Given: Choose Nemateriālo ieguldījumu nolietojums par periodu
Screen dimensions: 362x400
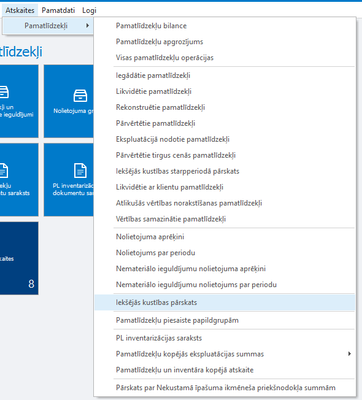Looking at the screenshot, I should click(x=225, y=285).
